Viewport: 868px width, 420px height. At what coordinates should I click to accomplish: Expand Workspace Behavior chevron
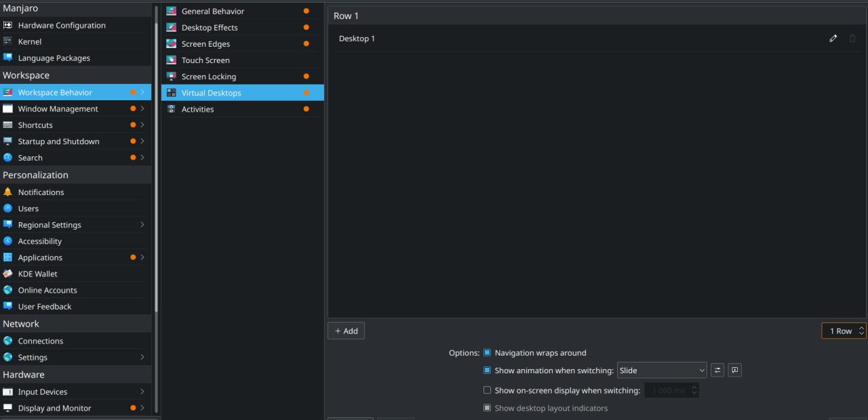coord(142,92)
